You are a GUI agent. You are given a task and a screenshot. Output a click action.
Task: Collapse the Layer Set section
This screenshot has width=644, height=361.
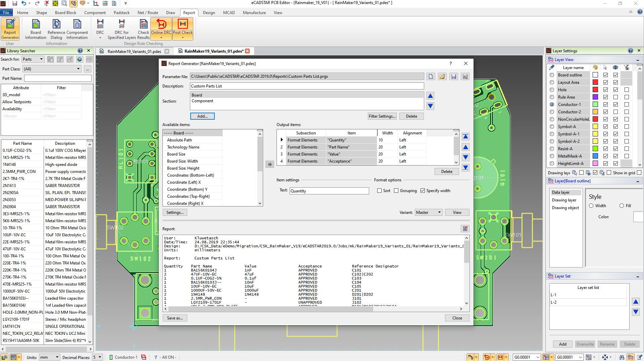coord(638,276)
